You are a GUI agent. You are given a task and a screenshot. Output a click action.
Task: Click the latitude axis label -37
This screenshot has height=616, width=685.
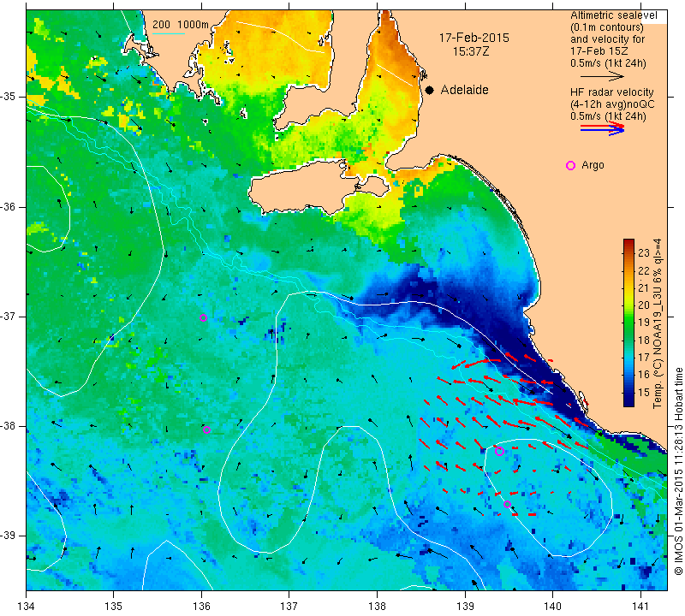click(9, 316)
